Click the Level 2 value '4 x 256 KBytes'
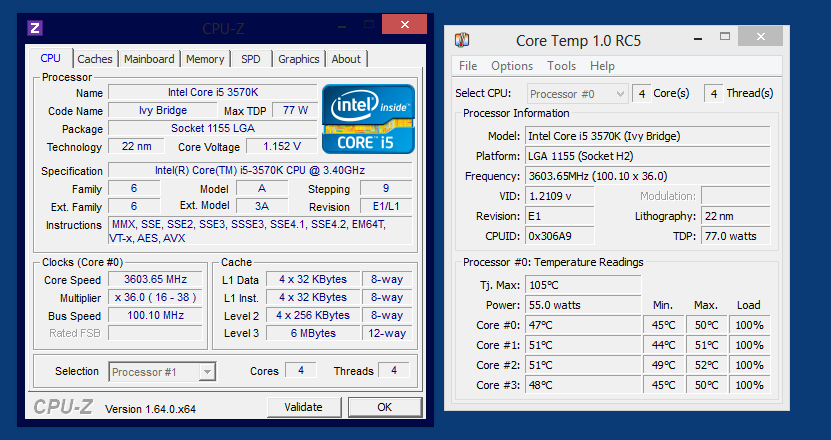 (313, 315)
